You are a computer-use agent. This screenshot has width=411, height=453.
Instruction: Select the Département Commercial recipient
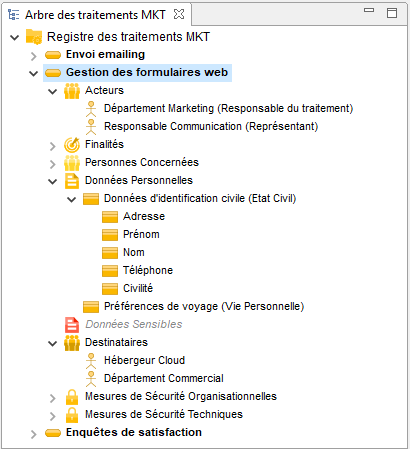coord(164,378)
